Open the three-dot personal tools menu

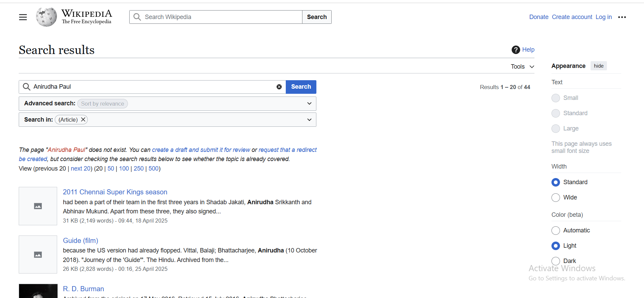click(622, 17)
